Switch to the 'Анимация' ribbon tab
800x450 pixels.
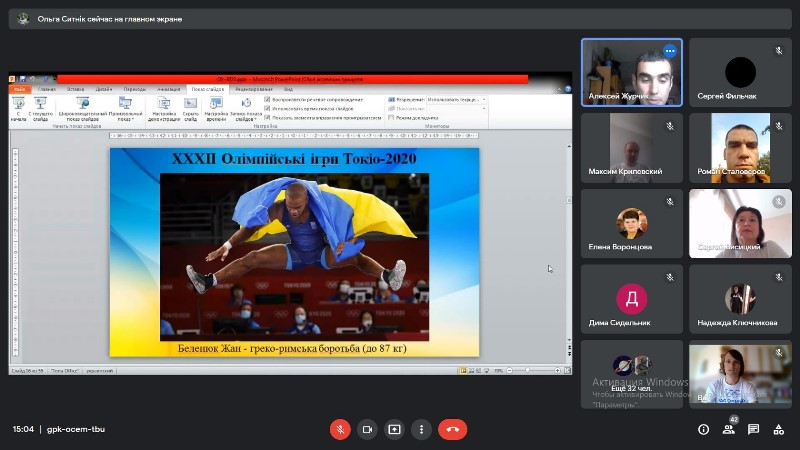click(168, 89)
